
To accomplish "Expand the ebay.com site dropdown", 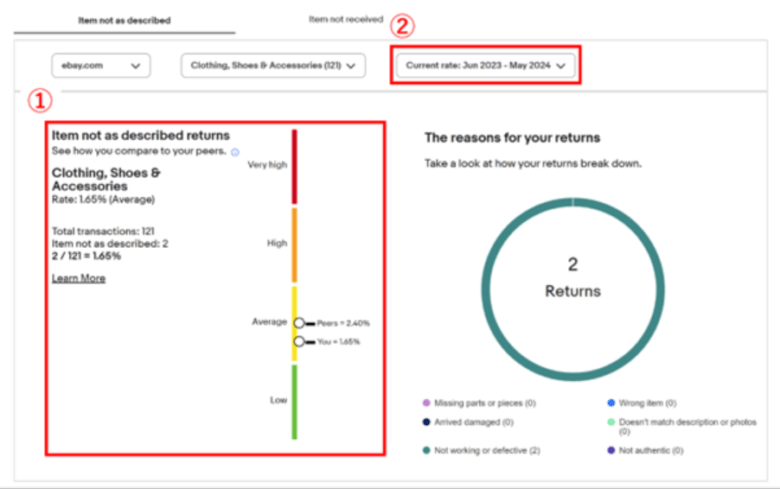I will [x=100, y=66].
